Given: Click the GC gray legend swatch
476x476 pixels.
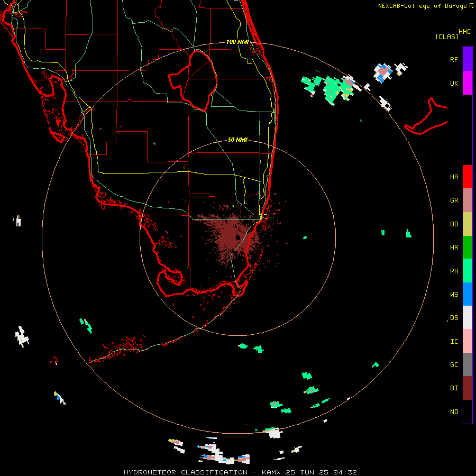Looking at the screenshot, I should 467,364.
